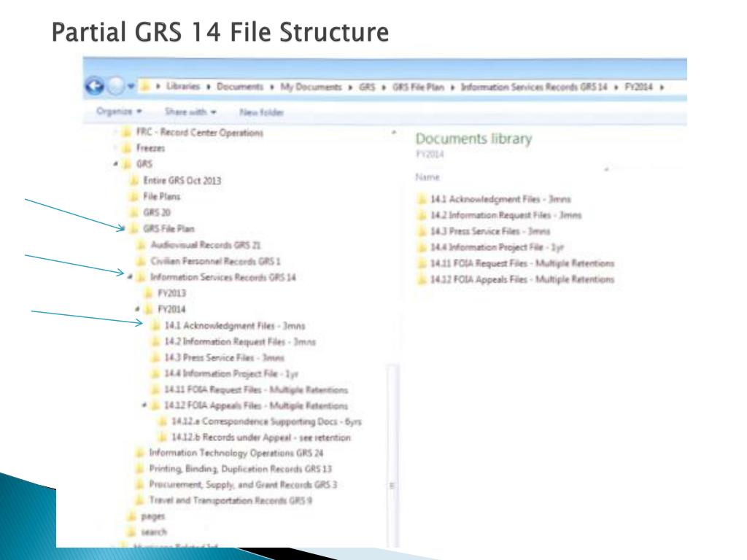Click file list folder icon for 14.3 Press Service Files

pyautogui.click(x=422, y=231)
